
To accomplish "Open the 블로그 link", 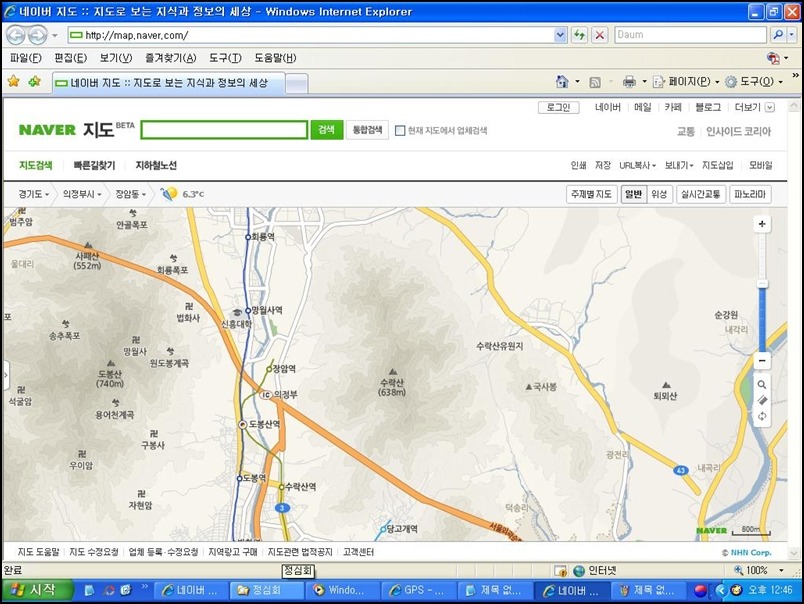I will tap(708, 107).
